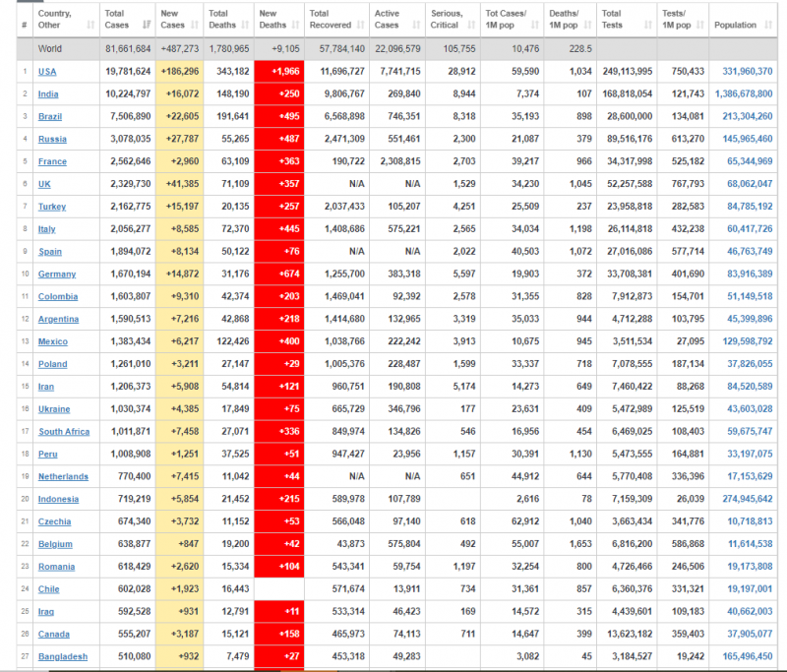This screenshot has height=672, width=787.
Task: Open the Peru country link
Action: pyautogui.click(x=47, y=455)
